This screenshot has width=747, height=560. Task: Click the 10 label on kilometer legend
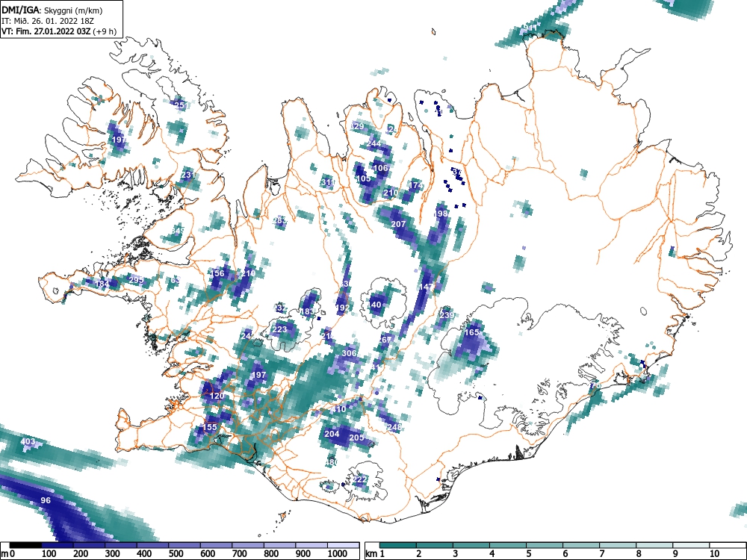[x=714, y=553]
